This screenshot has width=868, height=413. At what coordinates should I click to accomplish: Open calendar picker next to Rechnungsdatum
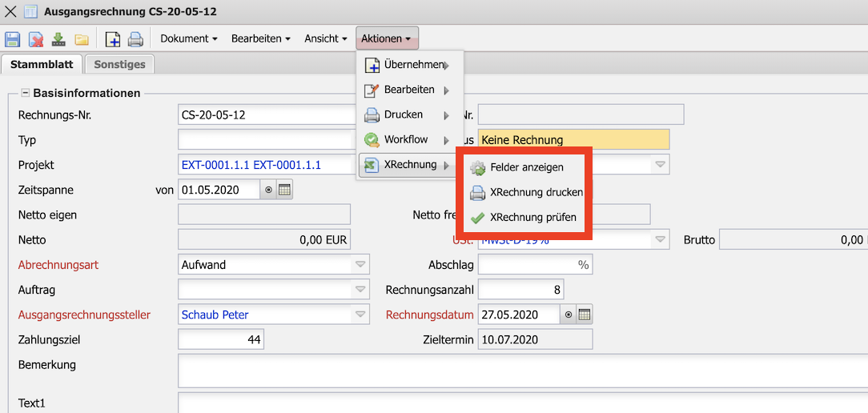coord(585,315)
